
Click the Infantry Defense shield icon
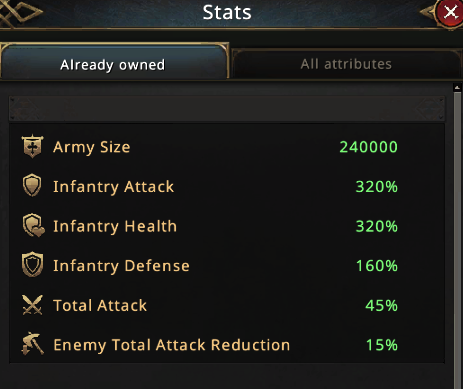(x=32, y=265)
